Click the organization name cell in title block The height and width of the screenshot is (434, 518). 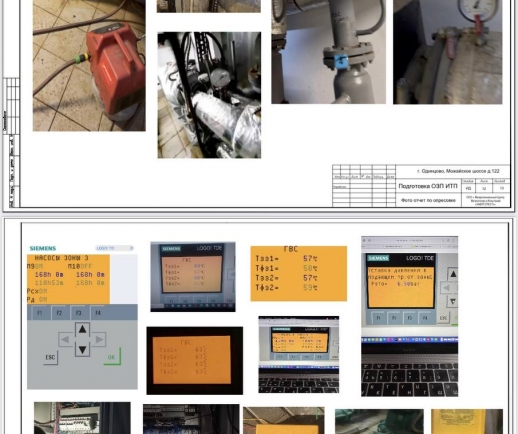[x=486, y=200]
